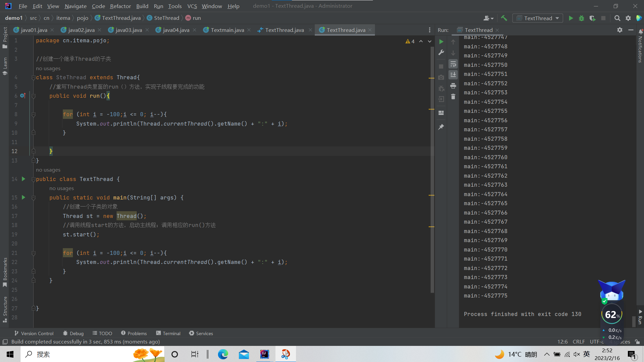The image size is (644, 362).
Task: Toggle the Project side panel
Action: pyautogui.click(x=5, y=37)
